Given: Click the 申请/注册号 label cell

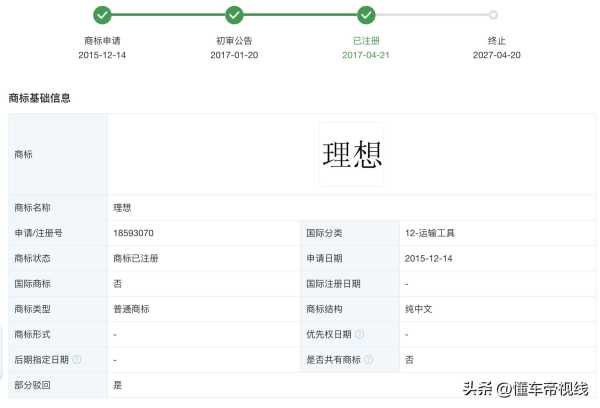Looking at the screenshot, I should pos(58,233).
